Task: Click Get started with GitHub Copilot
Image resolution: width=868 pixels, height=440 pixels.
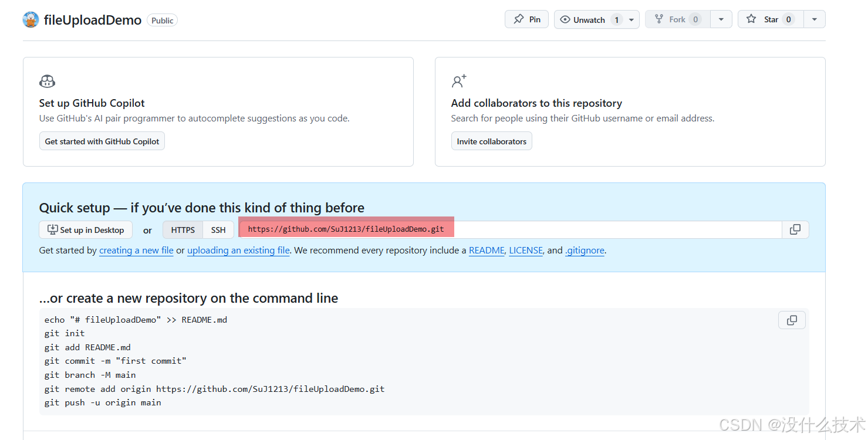Action: point(102,141)
